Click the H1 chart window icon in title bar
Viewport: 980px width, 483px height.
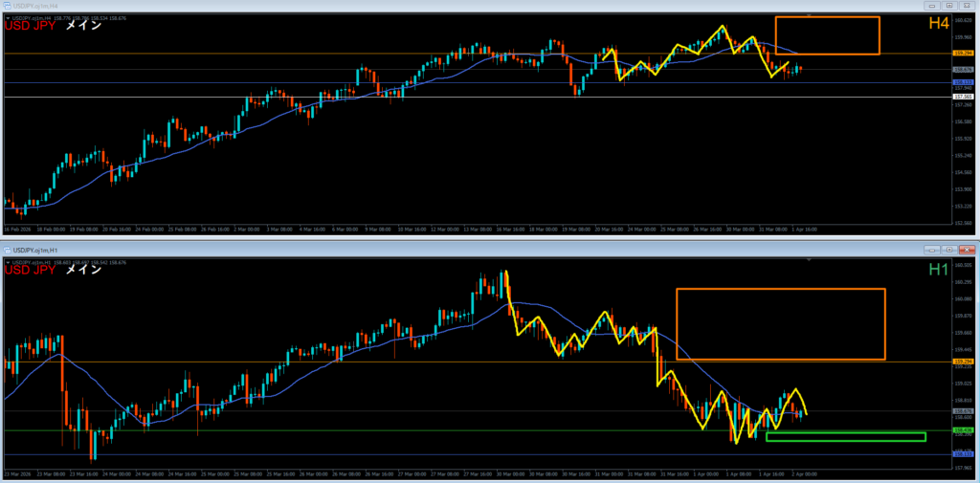click(8, 250)
